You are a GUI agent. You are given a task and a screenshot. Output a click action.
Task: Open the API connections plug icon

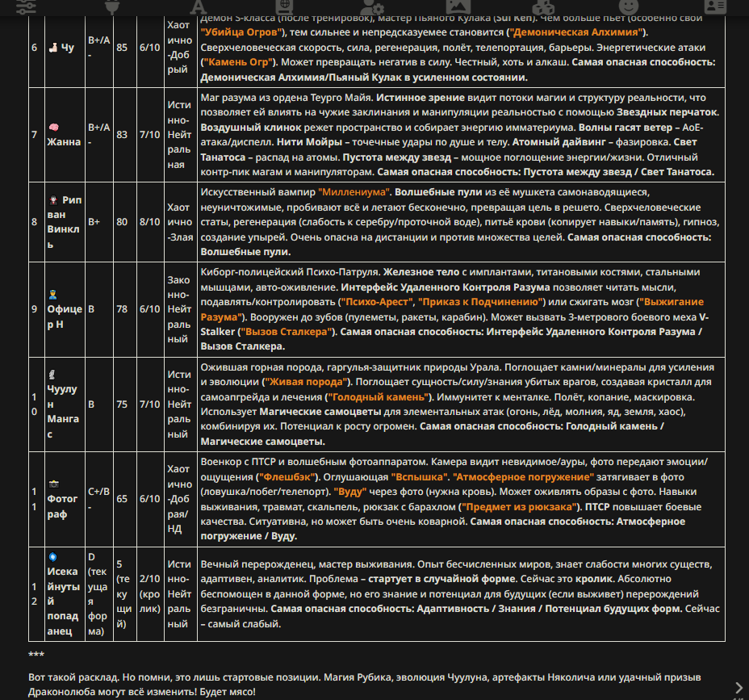click(x=112, y=6)
